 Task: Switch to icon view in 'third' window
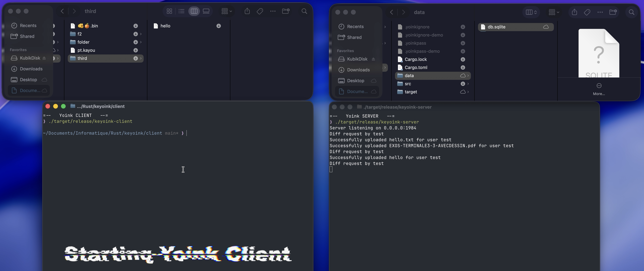[169, 11]
